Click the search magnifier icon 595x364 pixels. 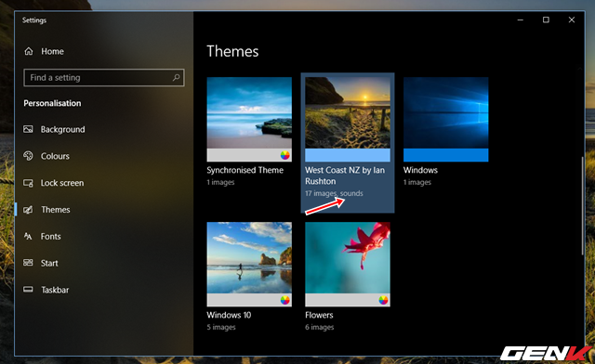click(176, 78)
